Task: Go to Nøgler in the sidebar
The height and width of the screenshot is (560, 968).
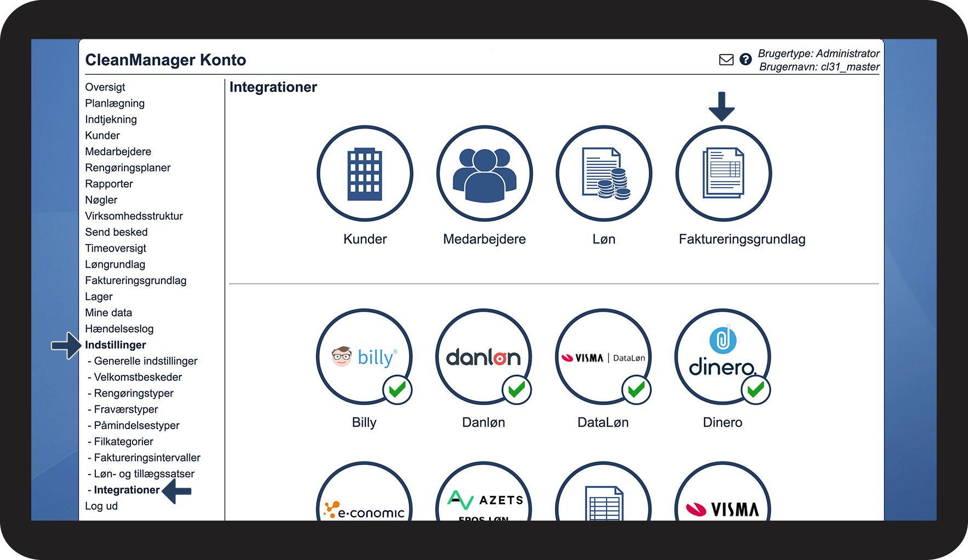Action: tap(101, 200)
